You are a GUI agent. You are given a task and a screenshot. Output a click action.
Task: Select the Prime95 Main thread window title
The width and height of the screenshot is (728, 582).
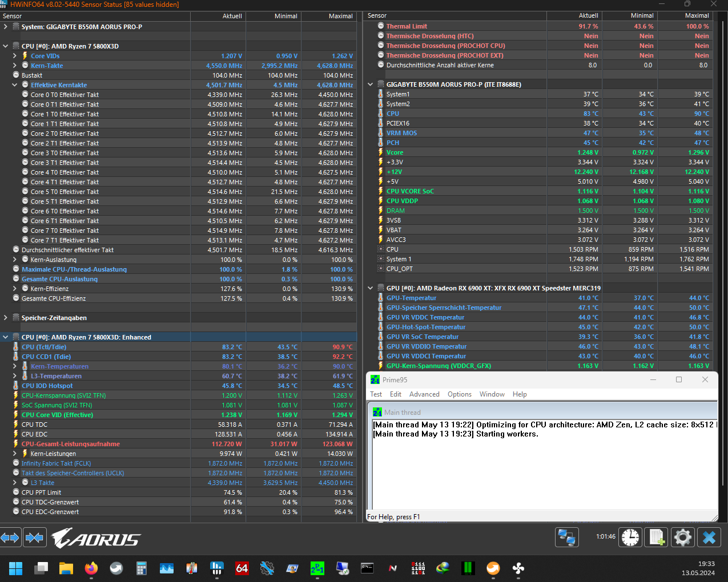403,413
